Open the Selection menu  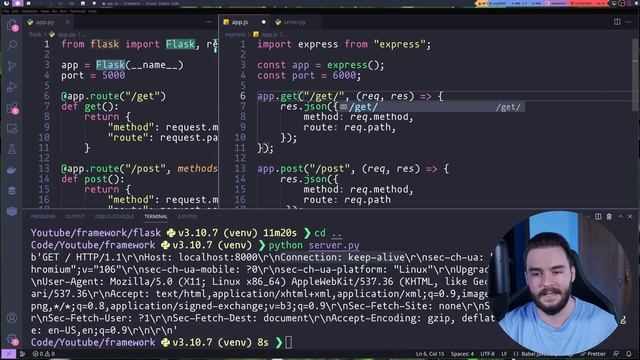pyautogui.click(x=30, y=11)
